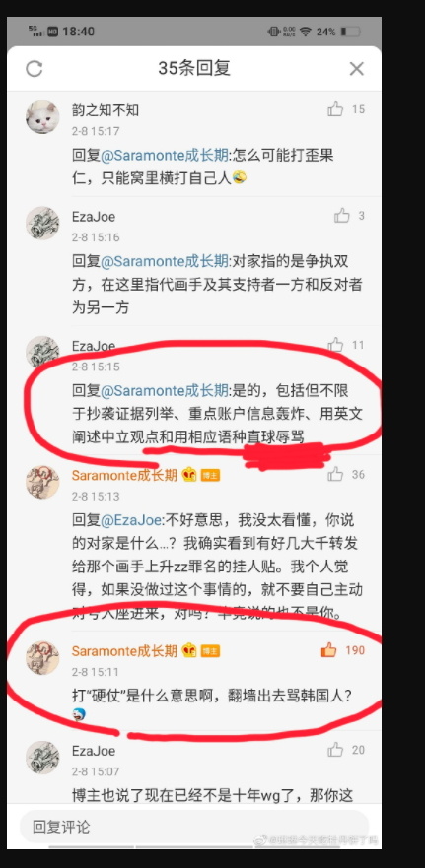This screenshot has width=425, height=868.
Task: Unlike the orange thumbs-up showing 190
Action: pos(329,650)
